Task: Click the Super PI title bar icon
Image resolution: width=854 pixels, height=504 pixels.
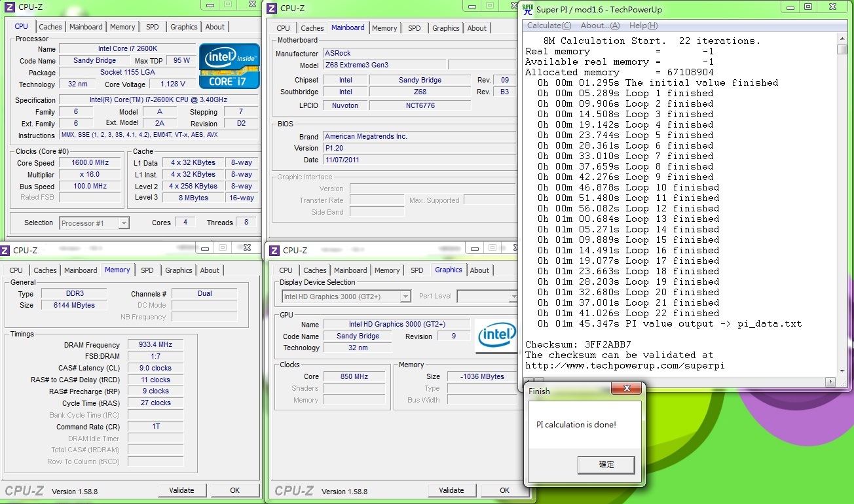Action: (x=528, y=9)
